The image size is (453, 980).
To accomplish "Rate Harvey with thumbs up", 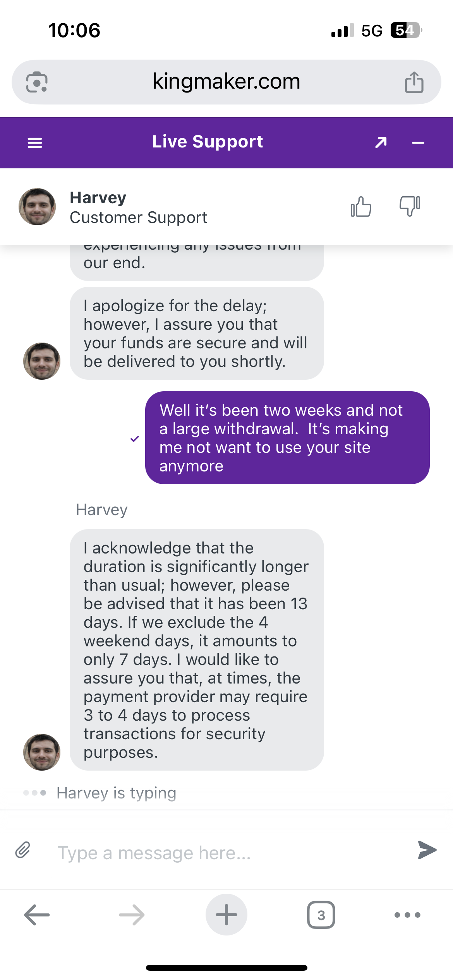I will [361, 207].
